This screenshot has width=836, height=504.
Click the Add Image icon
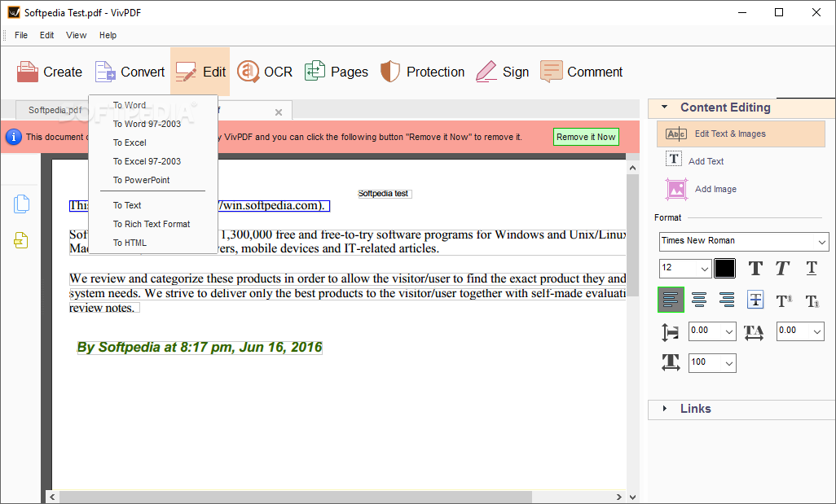(676, 189)
